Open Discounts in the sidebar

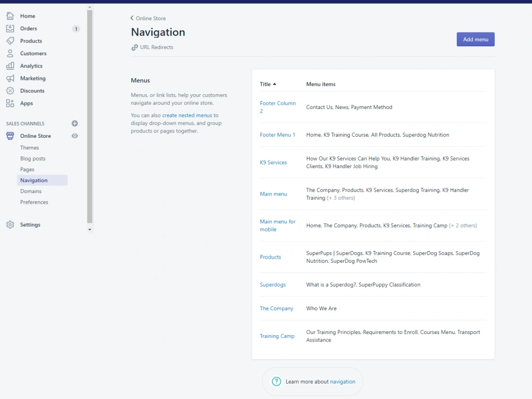click(x=32, y=90)
